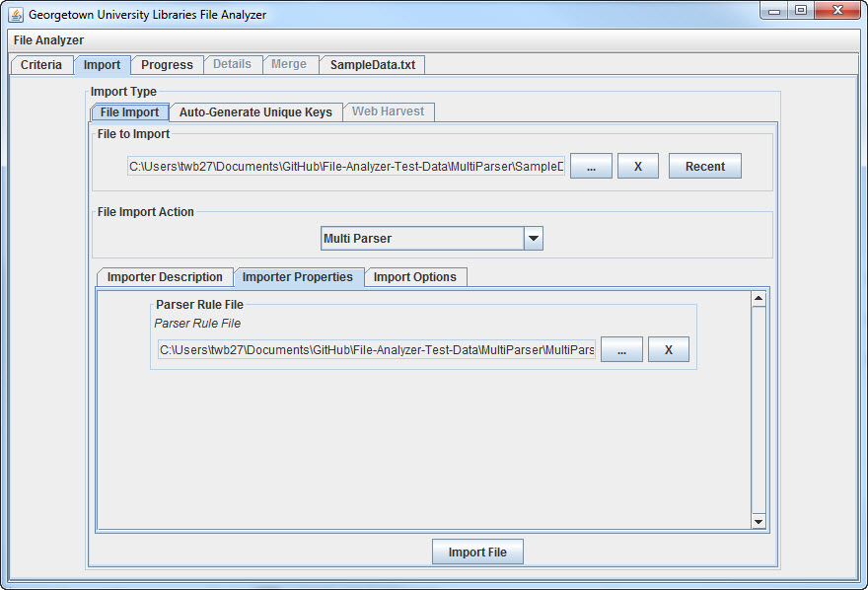868x590 pixels.
Task: Switch to the Criteria tab
Action: (x=41, y=65)
